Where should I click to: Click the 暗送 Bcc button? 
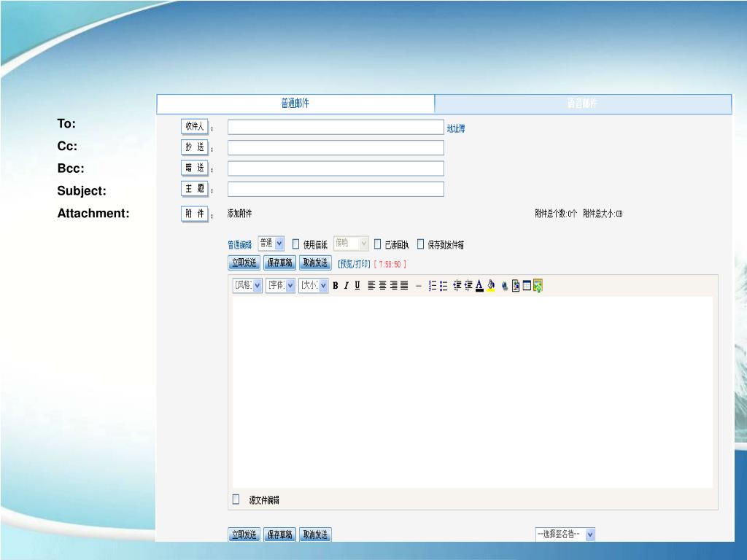(x=195, y=168)
